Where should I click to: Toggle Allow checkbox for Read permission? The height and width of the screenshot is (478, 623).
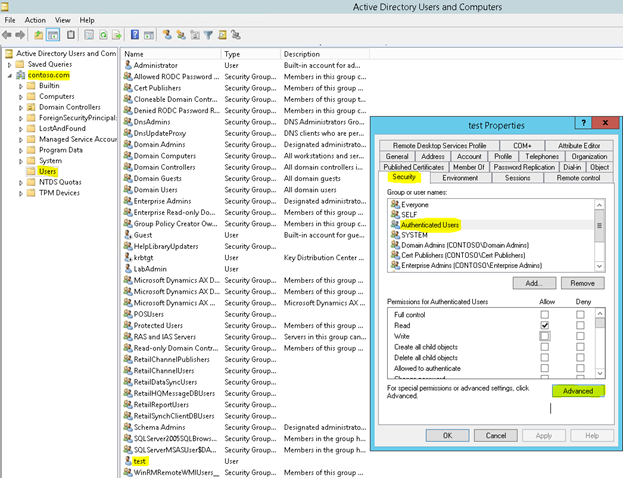544,325
